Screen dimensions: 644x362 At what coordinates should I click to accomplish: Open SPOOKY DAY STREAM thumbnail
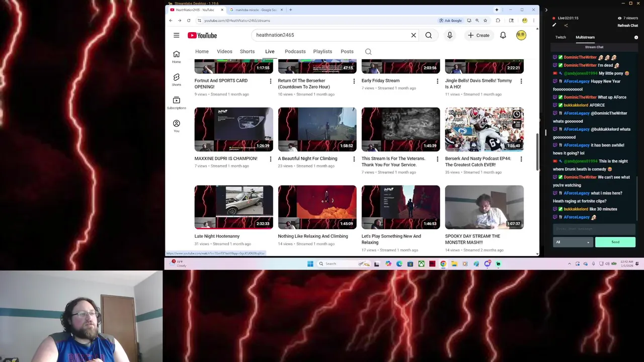click(484, 207)
